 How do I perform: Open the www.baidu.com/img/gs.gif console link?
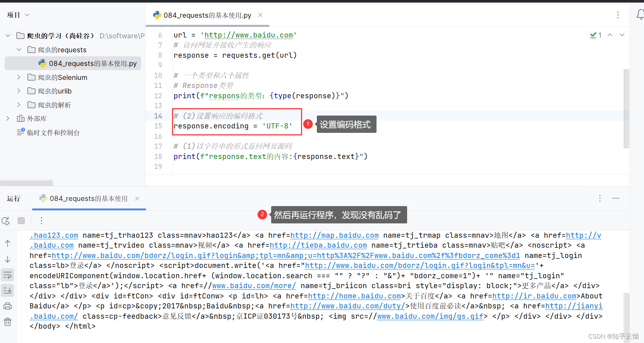point(430,316)
